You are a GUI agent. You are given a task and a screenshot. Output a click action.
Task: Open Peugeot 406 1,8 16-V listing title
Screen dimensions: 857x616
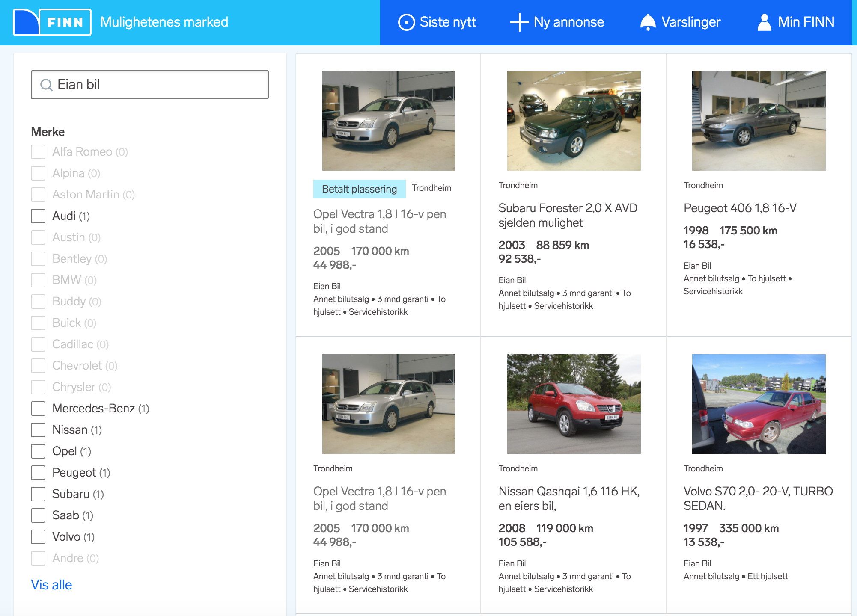(740, 208)
